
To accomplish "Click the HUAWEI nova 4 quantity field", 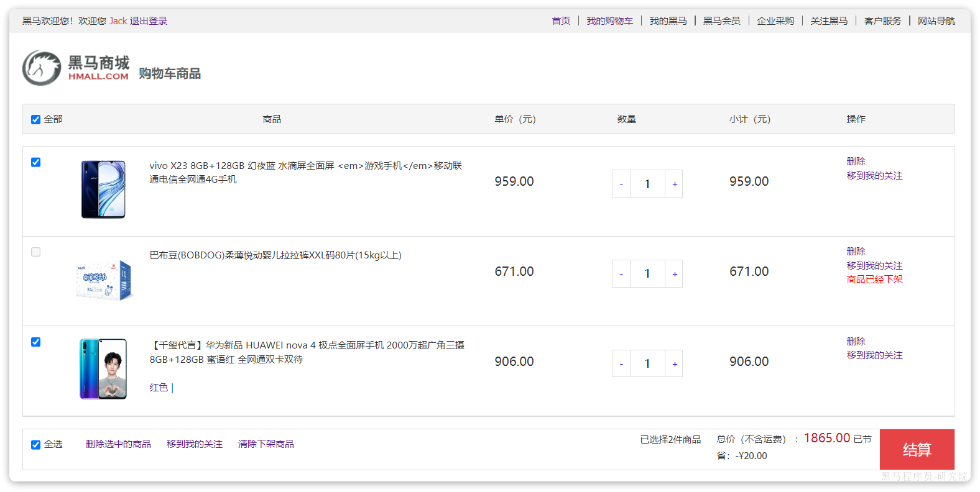I will coord(647,364).
